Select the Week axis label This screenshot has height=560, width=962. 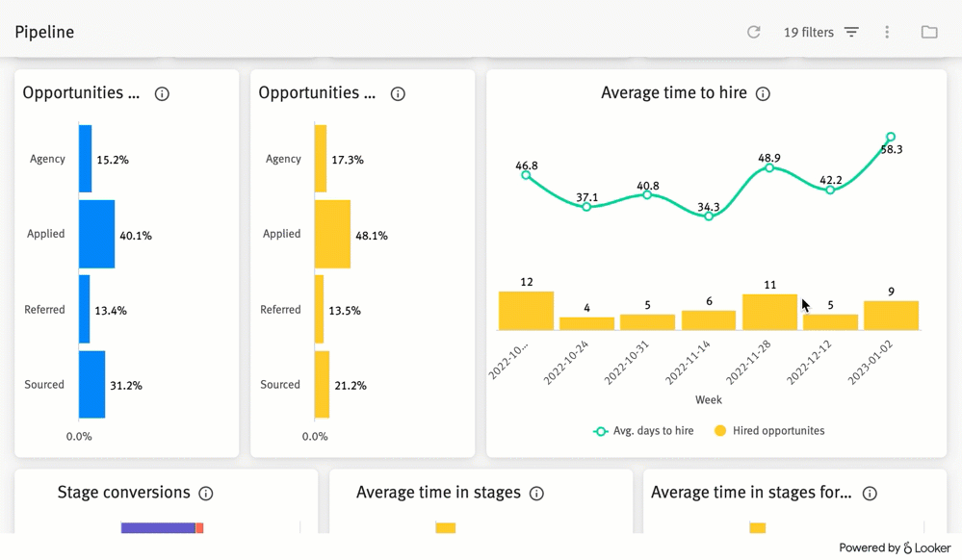[x=708, y=399]
